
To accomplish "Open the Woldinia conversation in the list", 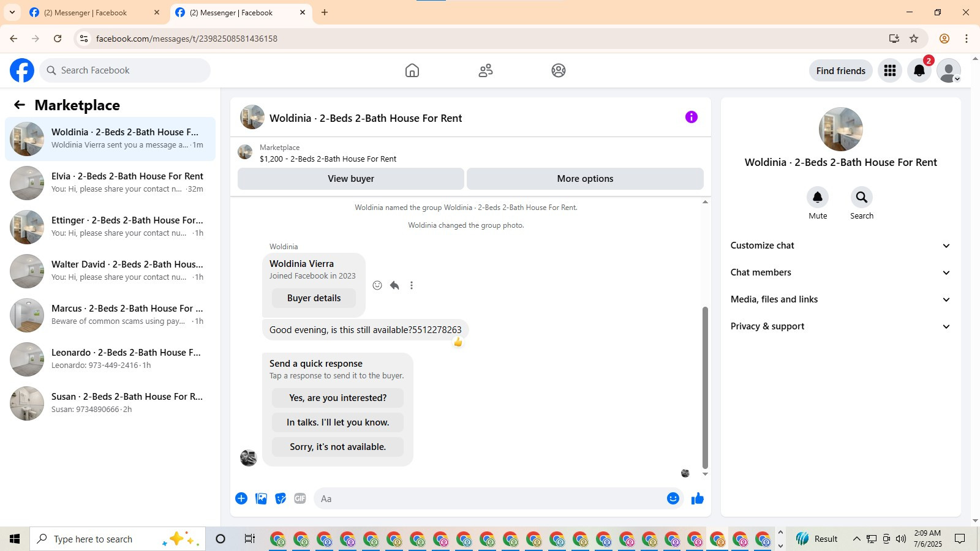I will point(110,139).
